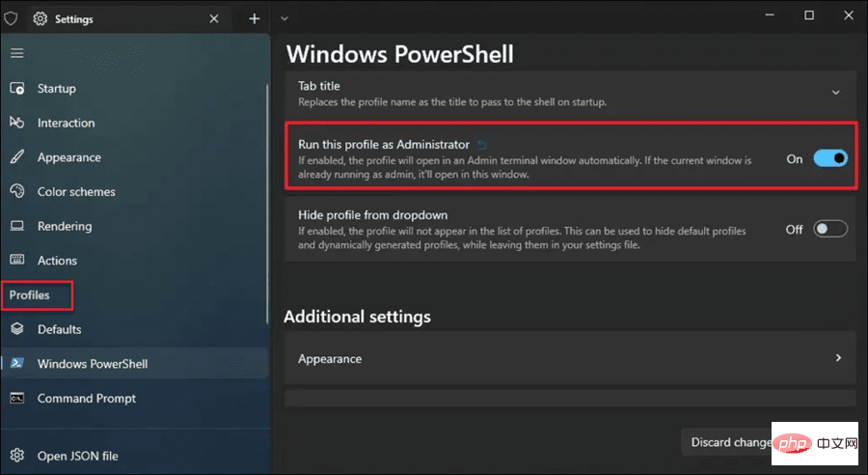Click the Interaction cursor icon
The width and height of the screenshot is (868, 475).
17,123
